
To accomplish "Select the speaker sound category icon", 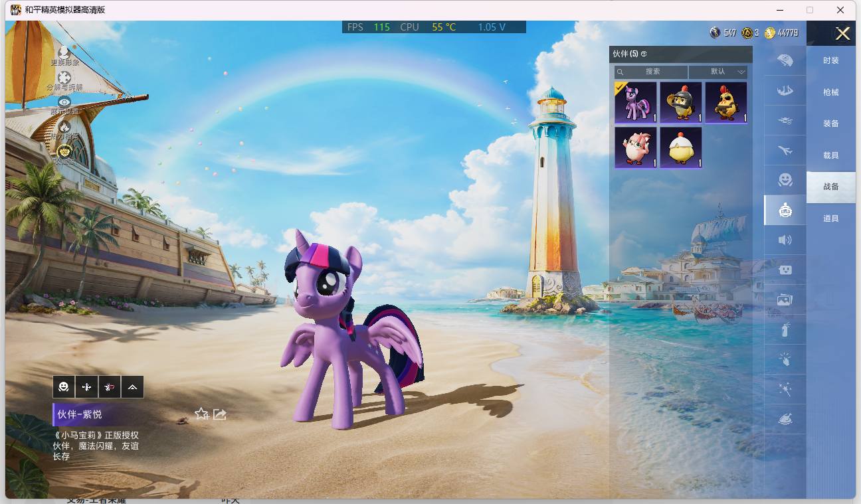I will click(x=785, y=240).
